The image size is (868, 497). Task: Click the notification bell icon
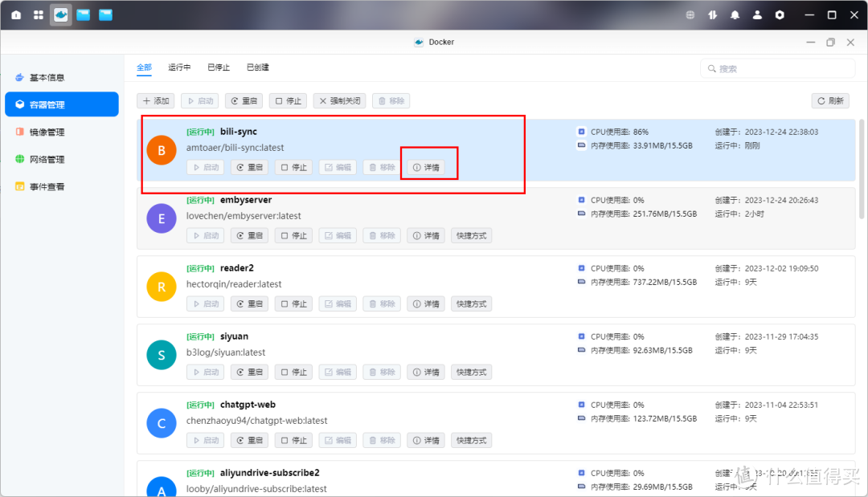735,15
